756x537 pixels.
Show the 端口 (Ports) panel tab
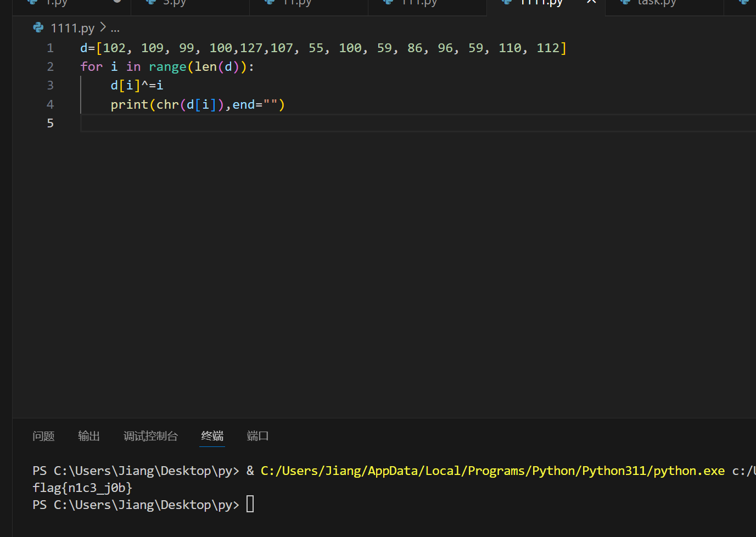[x=257, y=436]
